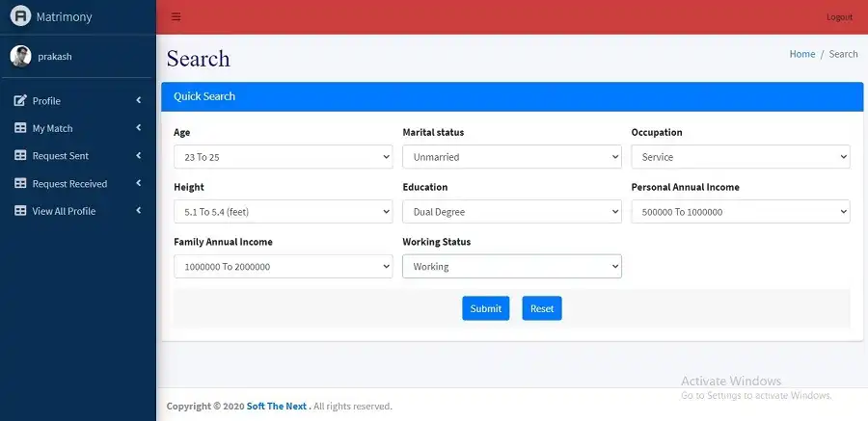
Task: Open the Request Received menu item
Action: tap(69, 183)
